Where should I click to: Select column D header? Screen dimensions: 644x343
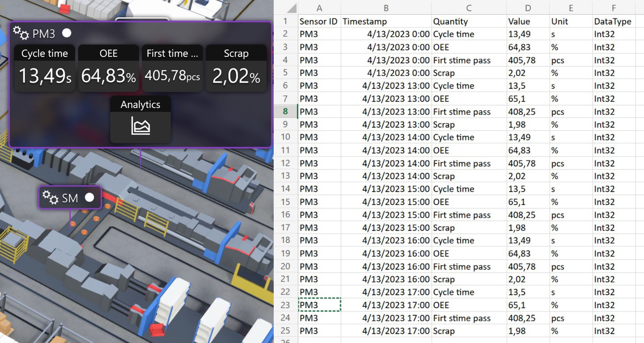[x=528, y=8]
